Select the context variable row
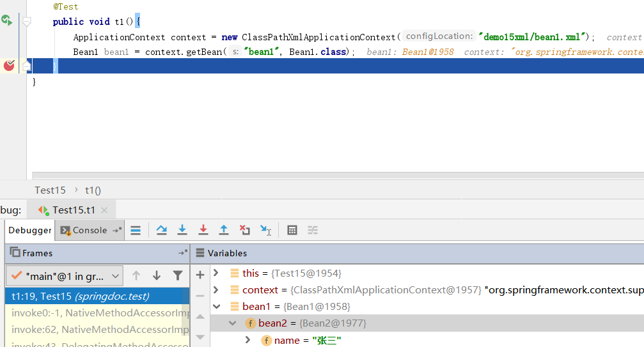This screenshot has width=644, height=347. [427, 290]
